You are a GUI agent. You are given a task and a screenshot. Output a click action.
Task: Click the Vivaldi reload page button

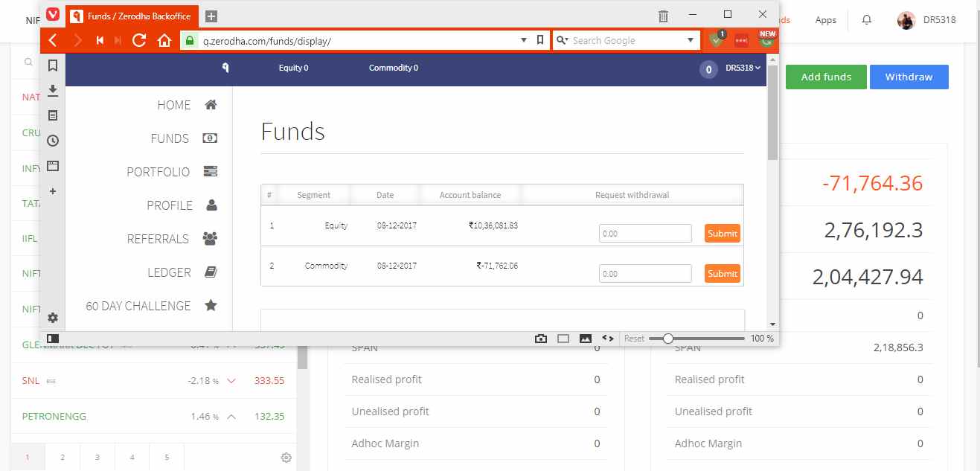pos(138,40)
